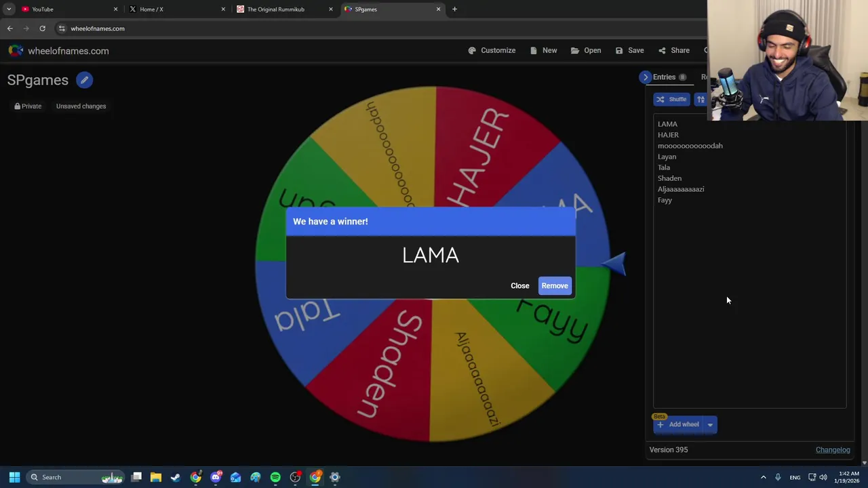This screenshot has width=868, height=488.
Task: Switch ENG input language
Action: click(795, 477)
